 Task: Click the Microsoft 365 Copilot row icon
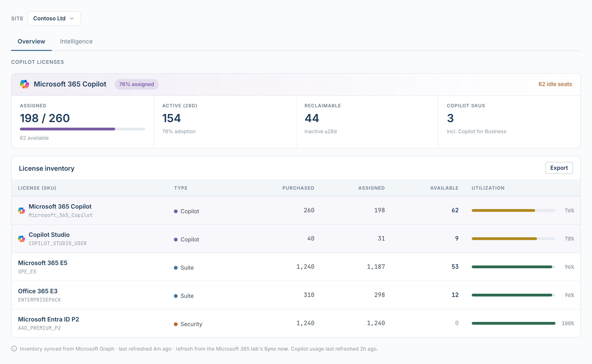click(x=22, y=211)
